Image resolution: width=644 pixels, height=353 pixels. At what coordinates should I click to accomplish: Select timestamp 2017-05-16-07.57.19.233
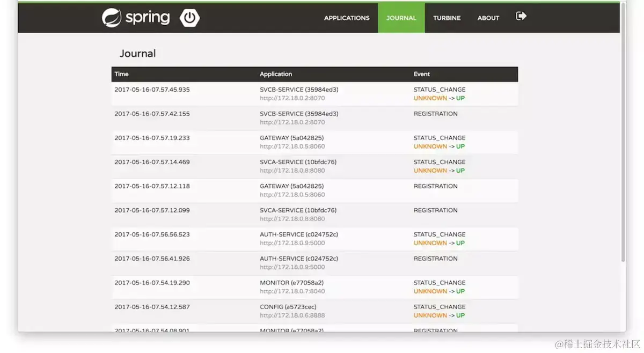point(152,138)
